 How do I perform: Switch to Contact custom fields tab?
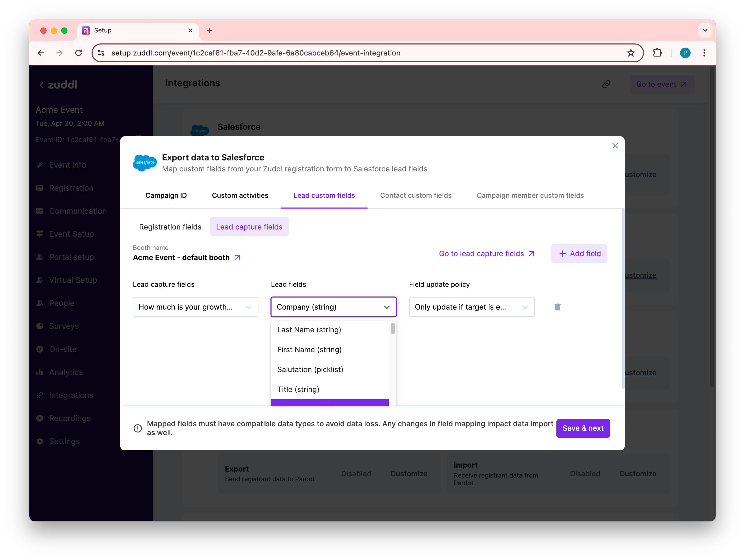(x=416, y=195)
